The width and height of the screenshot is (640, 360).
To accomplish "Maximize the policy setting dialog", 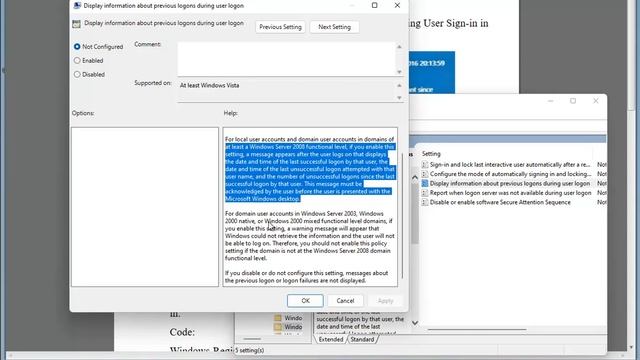I will (x=375, y=5).
